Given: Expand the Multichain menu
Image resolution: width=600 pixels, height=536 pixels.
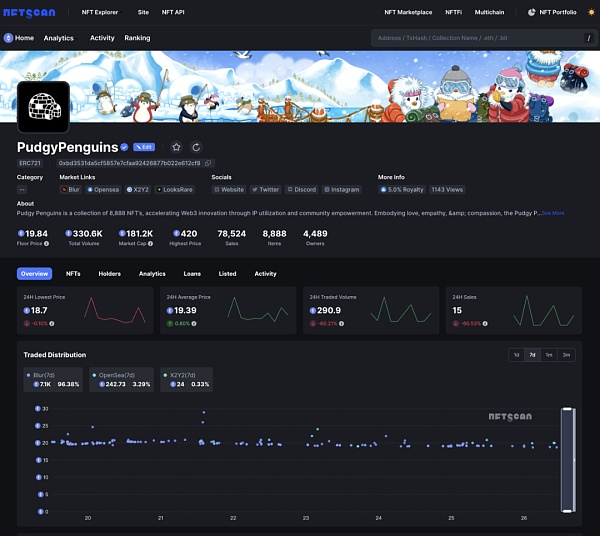Looking at the screenshot, I should [x=489, y=12].
